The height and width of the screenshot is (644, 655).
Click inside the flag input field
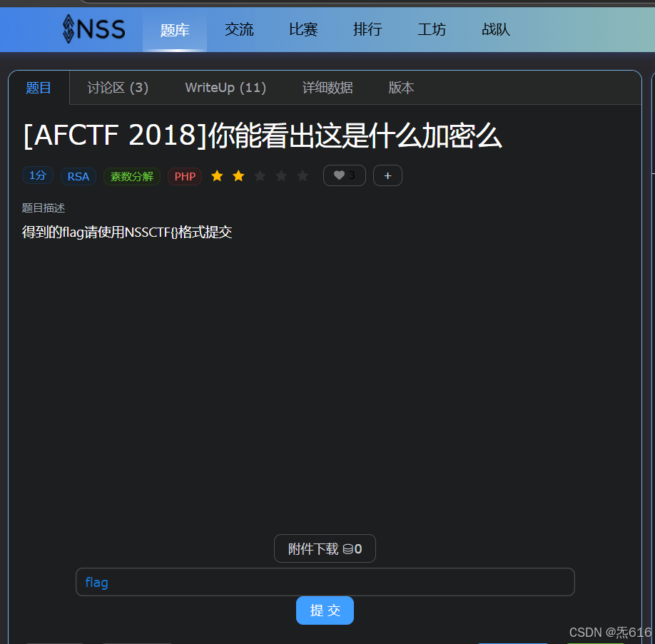325,582
